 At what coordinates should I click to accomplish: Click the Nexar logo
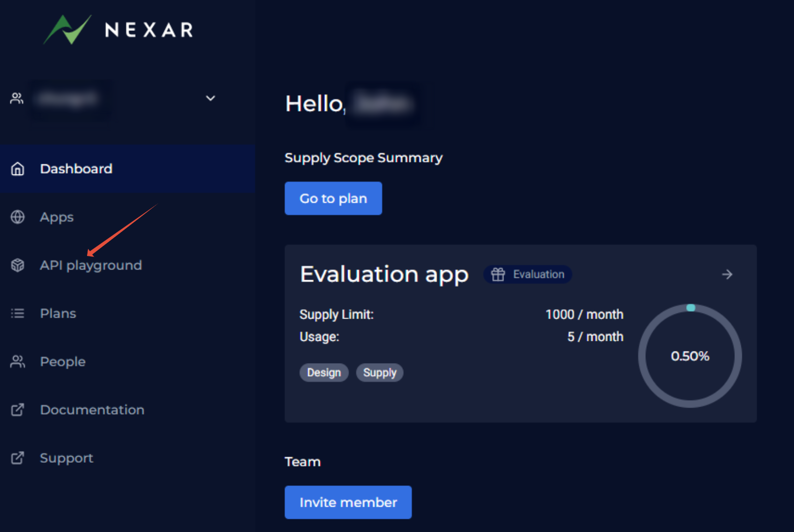click(x=118, y=29)
